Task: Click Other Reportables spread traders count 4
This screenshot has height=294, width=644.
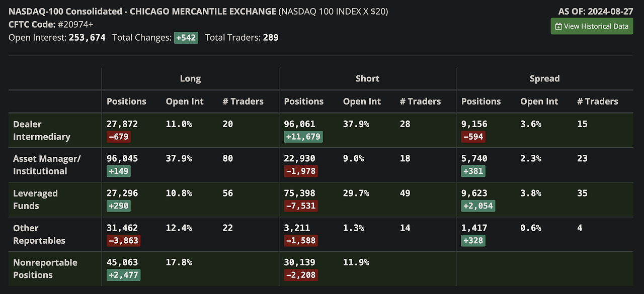Action: pyautogui.click(x=580, y=228)
